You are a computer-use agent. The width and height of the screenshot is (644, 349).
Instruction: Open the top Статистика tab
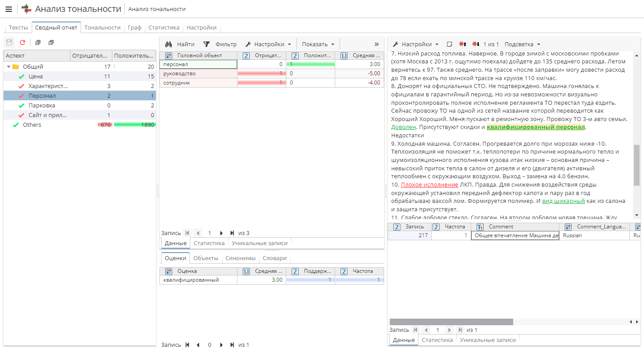tap(164, 27)
